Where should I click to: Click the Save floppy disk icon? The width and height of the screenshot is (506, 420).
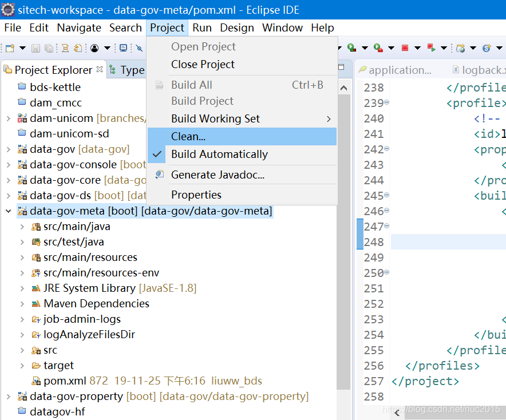coord(35,49)
